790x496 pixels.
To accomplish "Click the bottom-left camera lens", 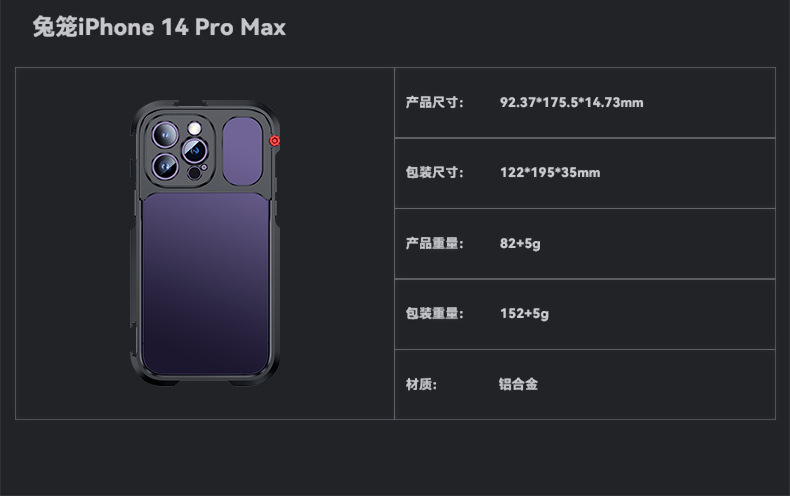I will tap(165, 166).
